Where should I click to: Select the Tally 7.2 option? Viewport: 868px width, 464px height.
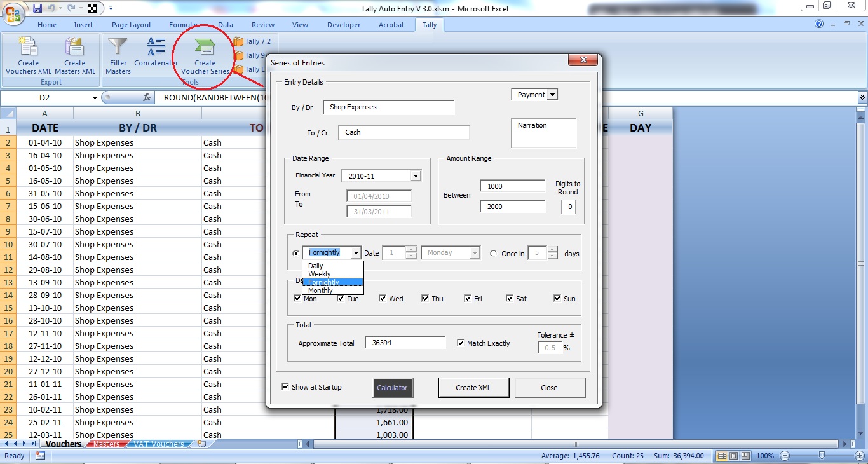point(252,41)
